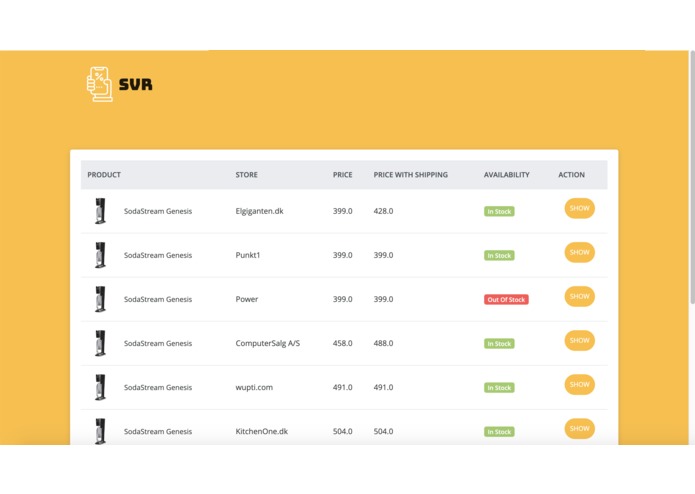Click the 488.0 shipping price
Image resolution: width=695 pixels, height=494 pixels.
tap(383, 343)
